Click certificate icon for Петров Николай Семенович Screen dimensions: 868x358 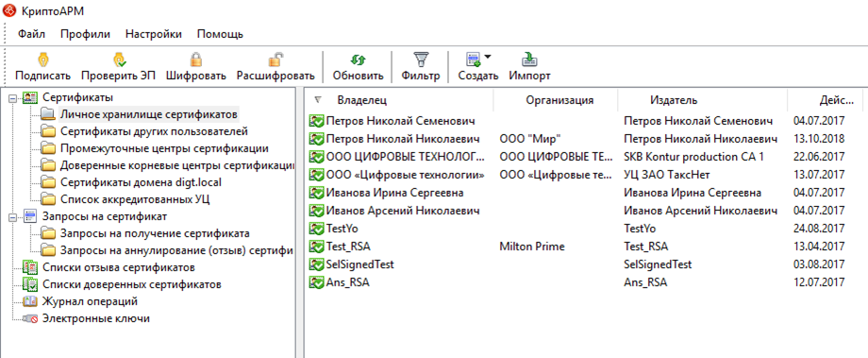316,121
